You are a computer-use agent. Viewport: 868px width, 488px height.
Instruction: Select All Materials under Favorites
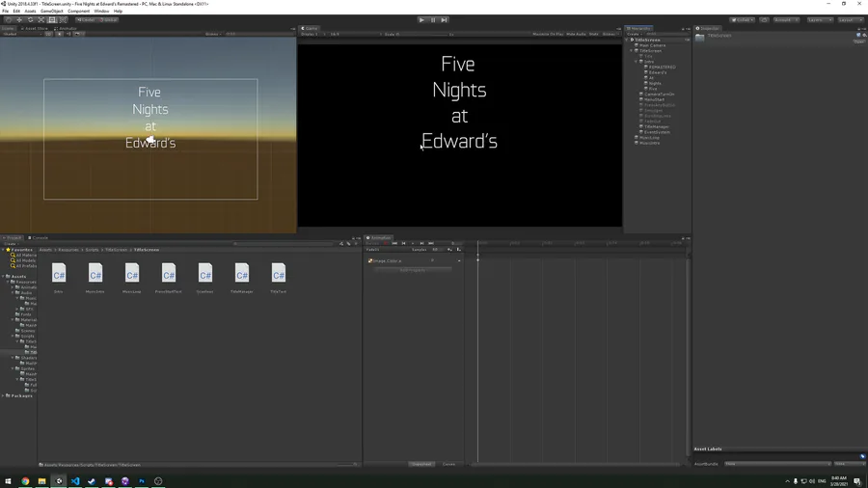[x=25, y=255]
